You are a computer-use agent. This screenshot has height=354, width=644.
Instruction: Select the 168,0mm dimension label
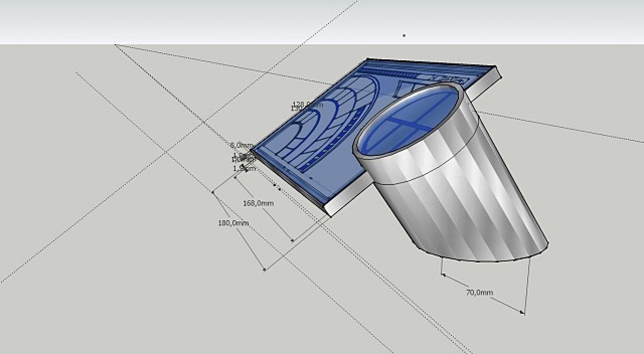tap(258, 203)
